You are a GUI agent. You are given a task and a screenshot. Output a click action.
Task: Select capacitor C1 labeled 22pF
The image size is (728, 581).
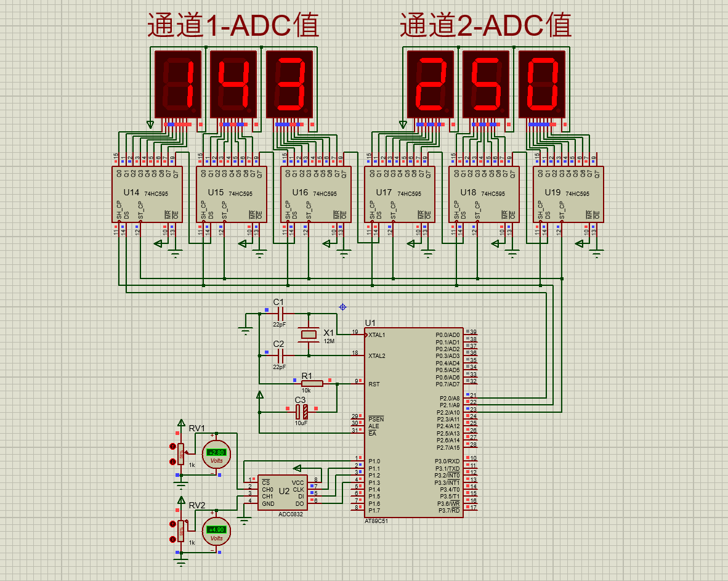click(280, 314)
